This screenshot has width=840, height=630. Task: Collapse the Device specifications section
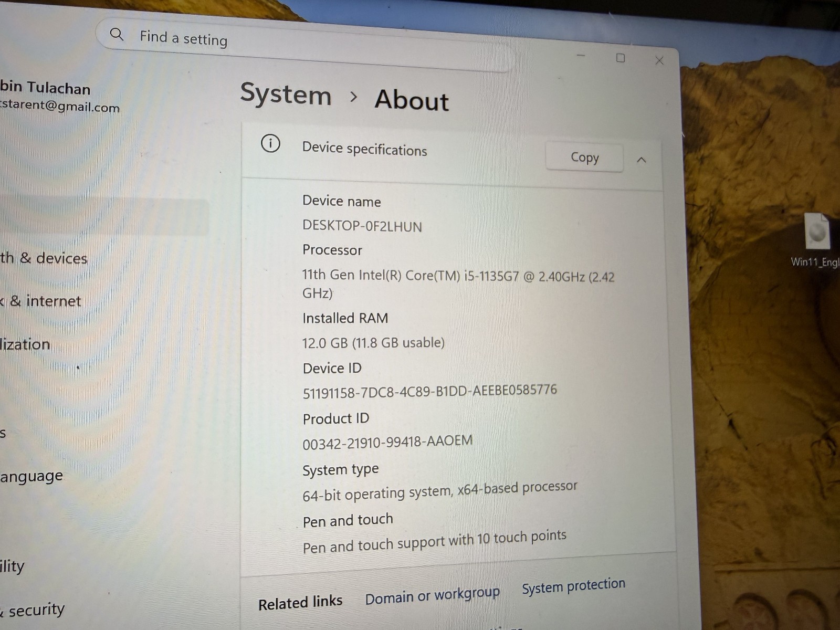[x=641, y=160]
